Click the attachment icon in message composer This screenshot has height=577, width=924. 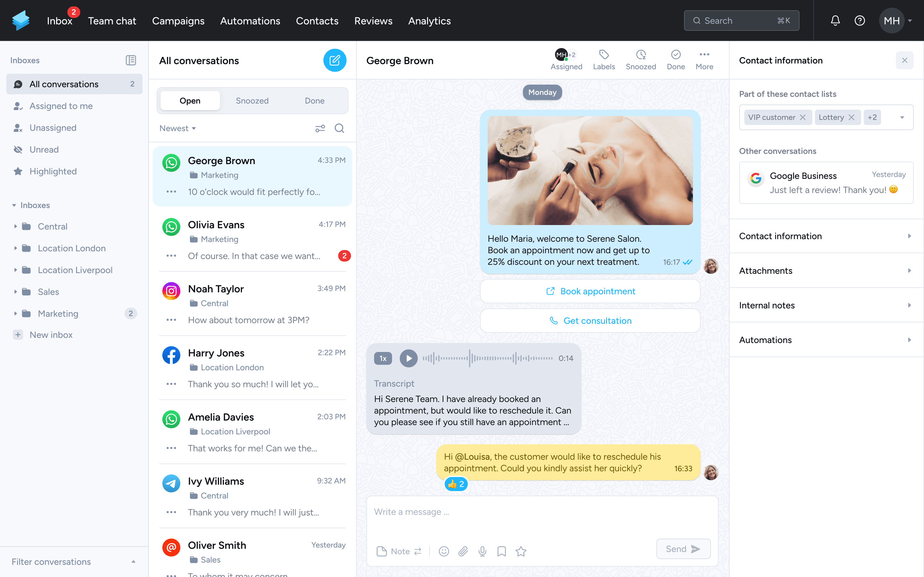(x=464, y=551)
